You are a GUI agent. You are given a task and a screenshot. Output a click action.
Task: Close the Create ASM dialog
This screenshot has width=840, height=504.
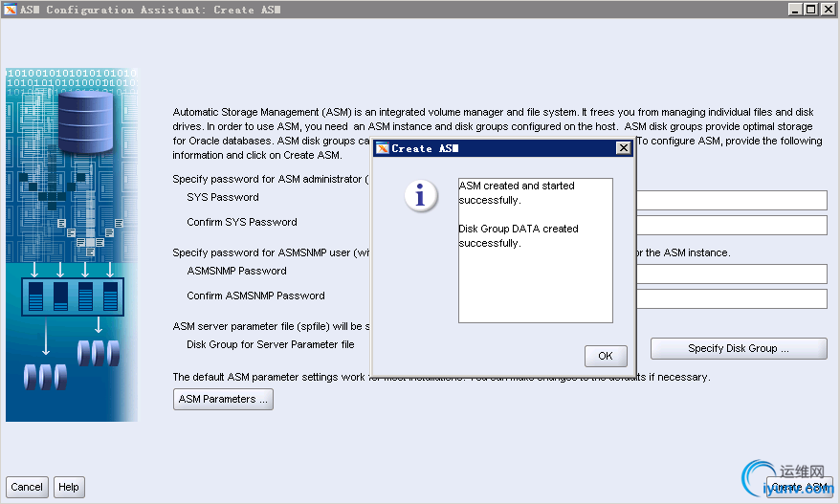(623, 148)
